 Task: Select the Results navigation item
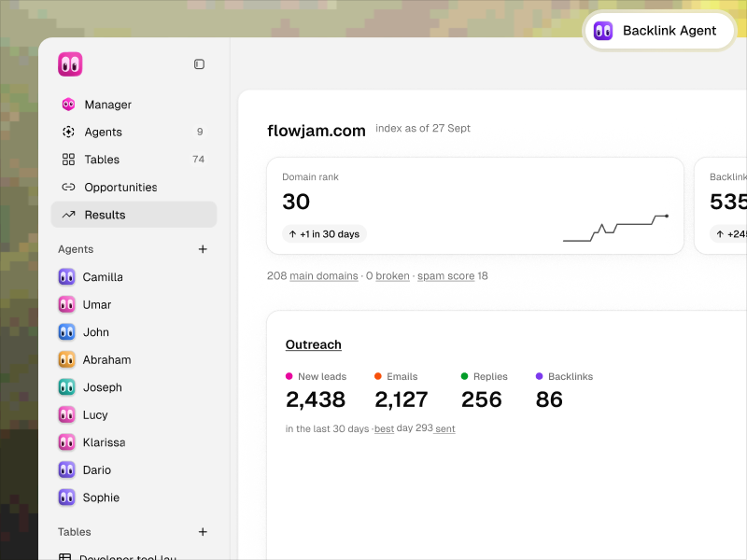(x=134, y=215)
